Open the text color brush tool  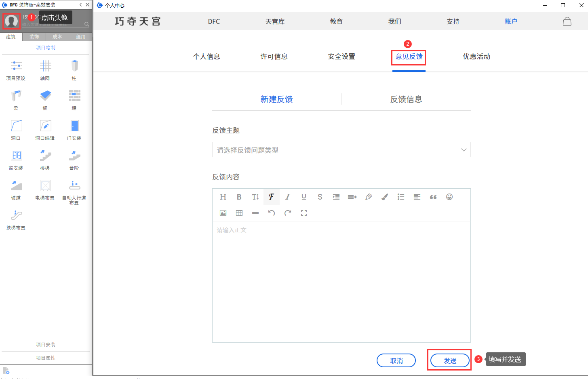point(385,197)
